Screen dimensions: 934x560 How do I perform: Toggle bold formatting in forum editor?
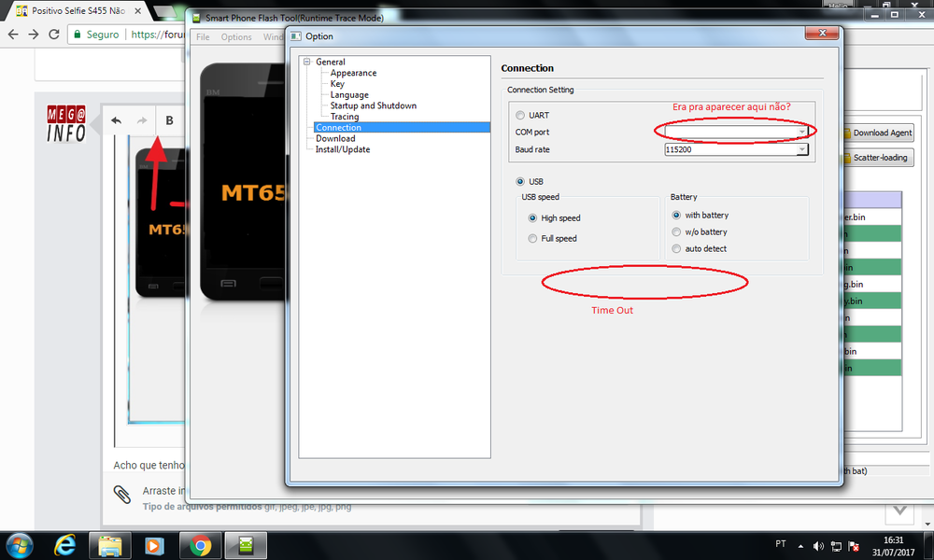click(x=169, y=120)
